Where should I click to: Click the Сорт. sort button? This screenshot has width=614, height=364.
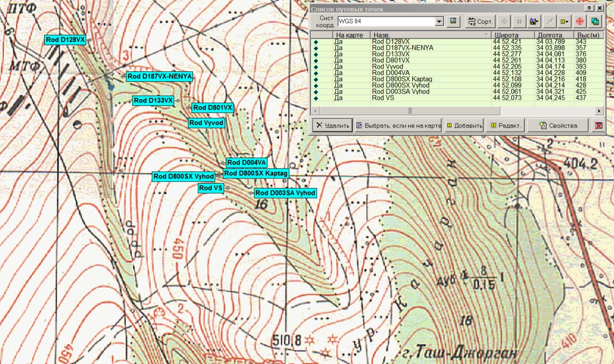tap(480, 21)
